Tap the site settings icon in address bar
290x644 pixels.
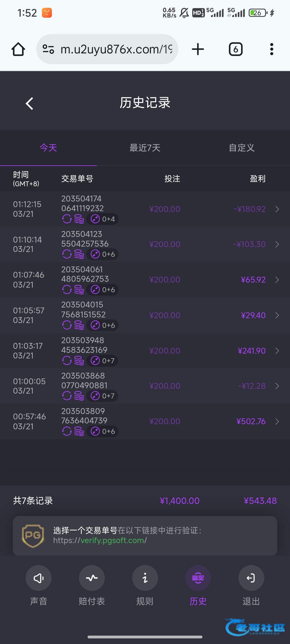coord(48,49)
